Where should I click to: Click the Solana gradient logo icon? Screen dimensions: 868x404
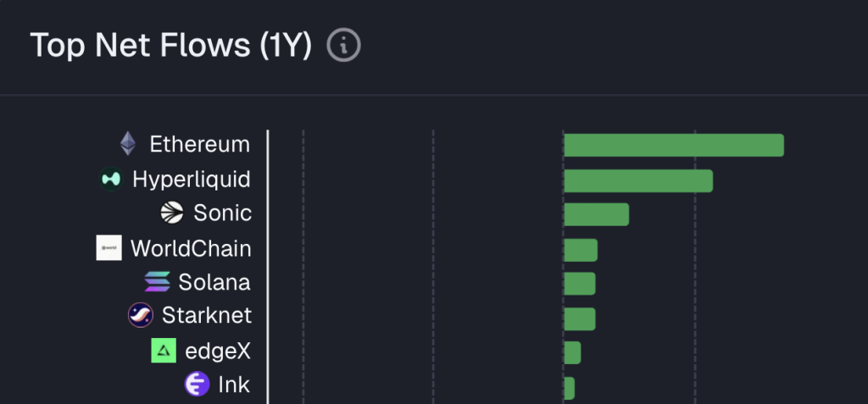pyautogui.click(x=157, y=282)
